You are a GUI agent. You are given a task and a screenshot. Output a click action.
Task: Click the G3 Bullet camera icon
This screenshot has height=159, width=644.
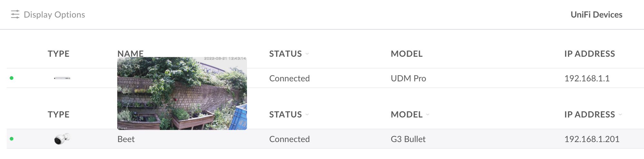pos(62,139)
